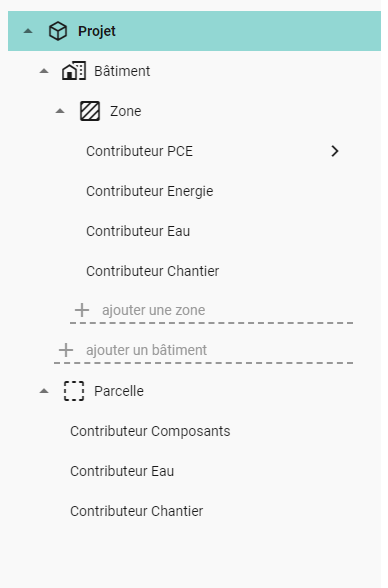
Task: Select Contributeur Chantier under Parcelle
Action: point(136,511)
